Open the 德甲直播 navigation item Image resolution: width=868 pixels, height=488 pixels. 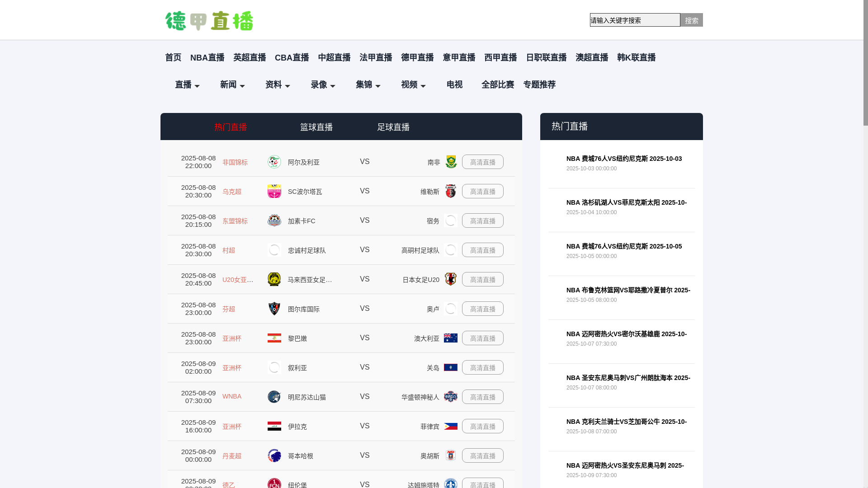(417, 57)
